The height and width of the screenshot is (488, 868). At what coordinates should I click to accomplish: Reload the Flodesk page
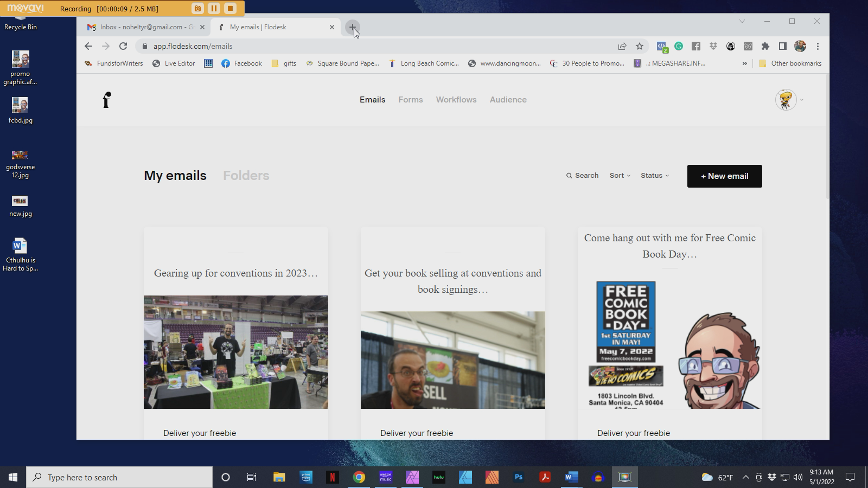(x=123, y=47)
